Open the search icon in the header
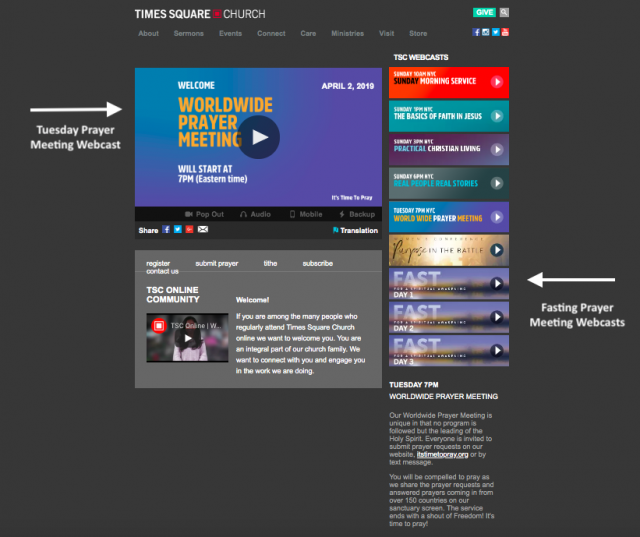Viewport: 640px width, 537px height. pyautogui.click(x=504, y=12)
